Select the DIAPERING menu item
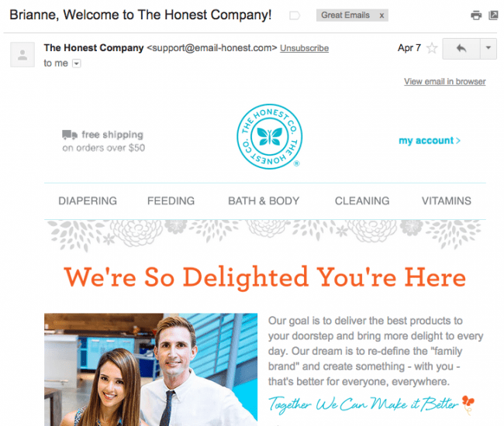This screenshot has width=504, height=426. pyautogui.click(x=88, y=201)
